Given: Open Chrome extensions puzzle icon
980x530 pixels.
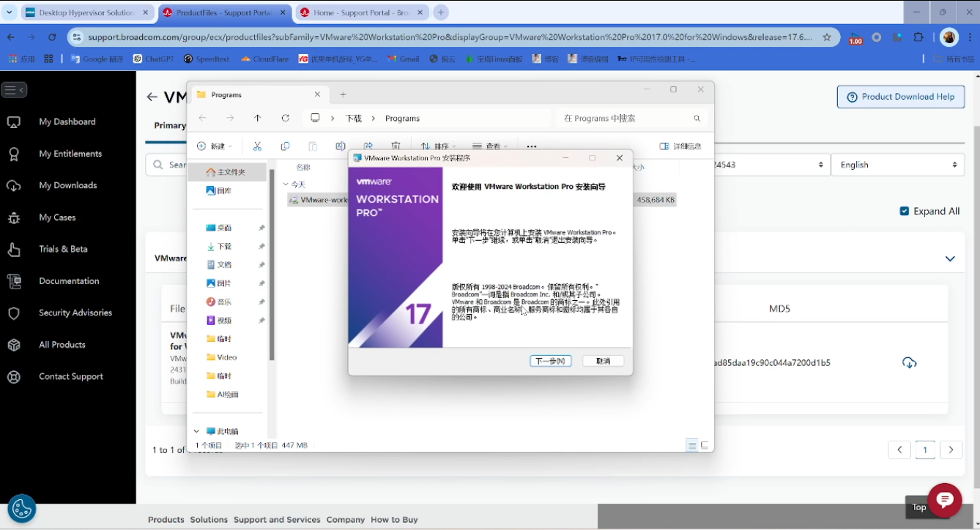Looking at the screenshot, I should (x=919, y=37).
